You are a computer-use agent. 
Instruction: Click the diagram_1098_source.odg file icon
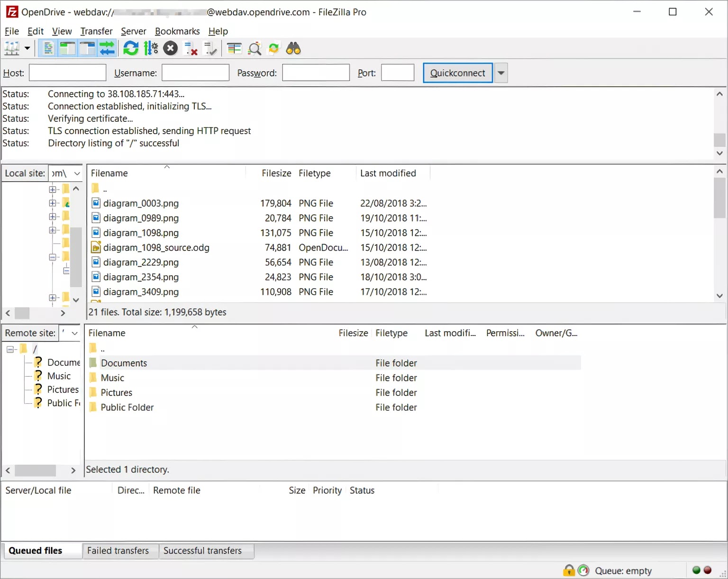96,247
